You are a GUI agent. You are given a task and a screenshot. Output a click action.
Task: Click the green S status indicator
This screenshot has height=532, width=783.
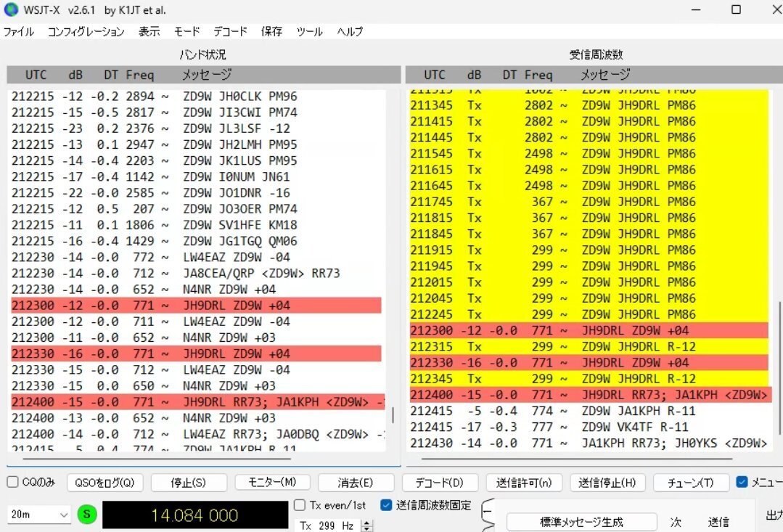pos(86,513)
